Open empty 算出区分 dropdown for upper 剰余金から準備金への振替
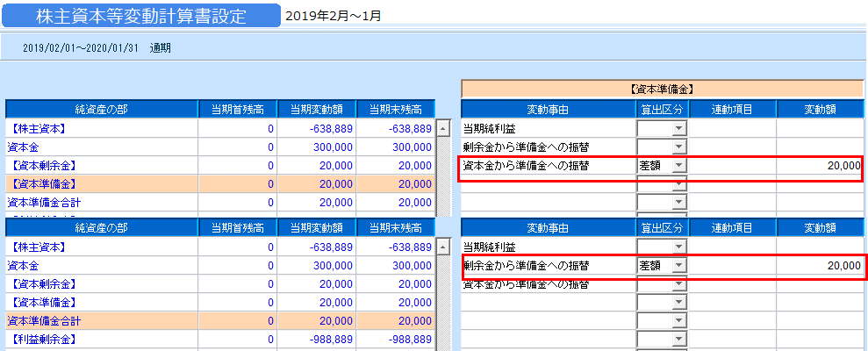Viewport: 868px width, 351px height. (x=678, y=147)
